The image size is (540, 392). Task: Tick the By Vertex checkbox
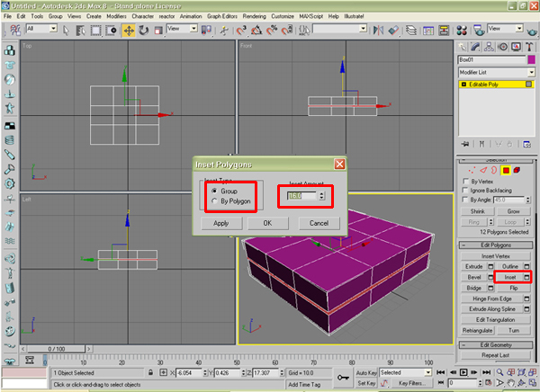pyautogui.click(x=464, y=181)
